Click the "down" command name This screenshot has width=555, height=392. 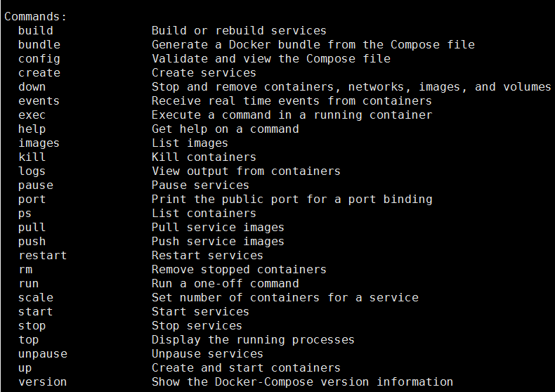[32, 87]
